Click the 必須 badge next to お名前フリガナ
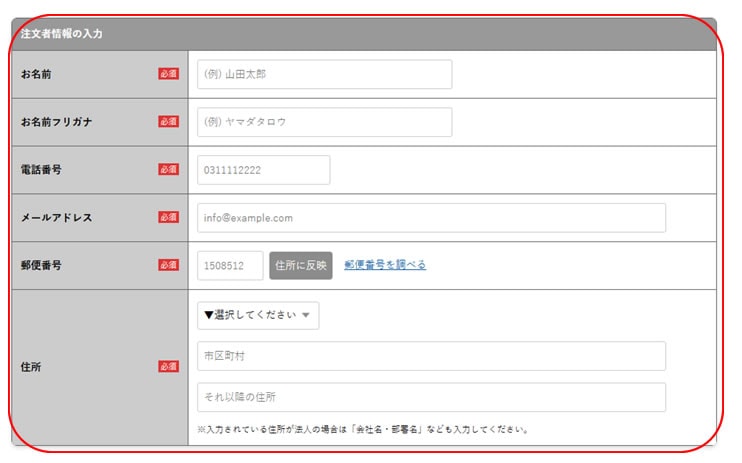Viewport: 742px width, 463px height. [168, 122]
